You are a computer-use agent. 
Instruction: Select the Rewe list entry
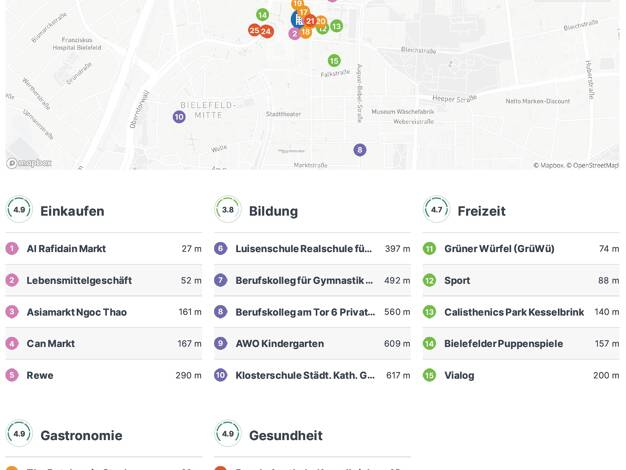pyautogui.click(x=40, y=375)
